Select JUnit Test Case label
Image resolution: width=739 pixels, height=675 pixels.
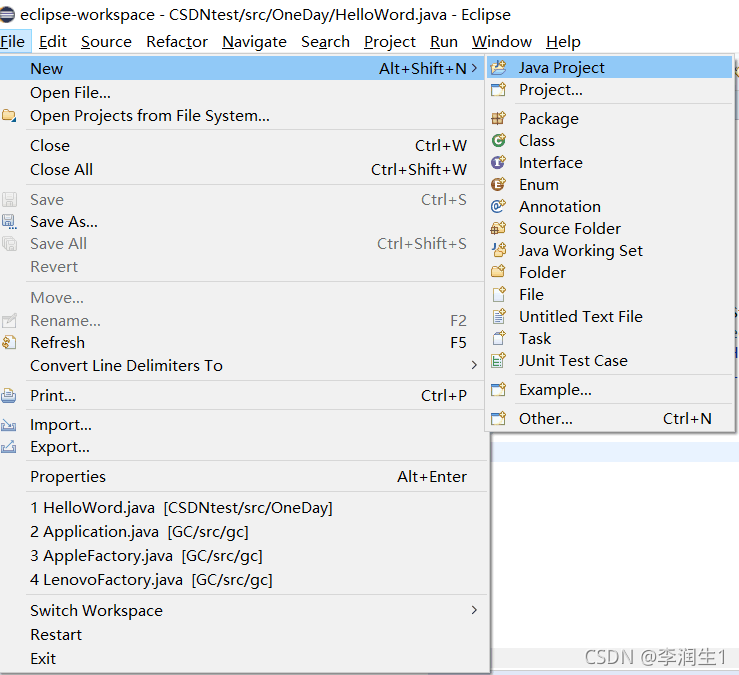pyautogui.click(x=573, y=361)
